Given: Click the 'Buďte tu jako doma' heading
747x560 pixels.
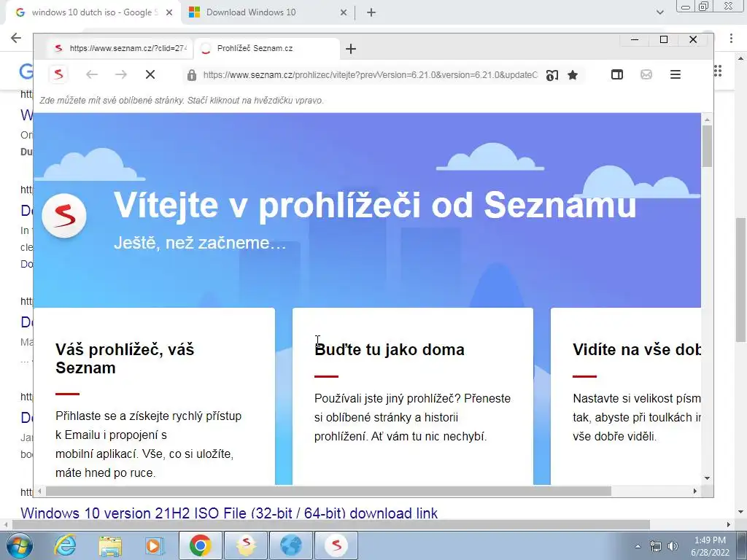Looking at the screenshot, I should tap(390, 349).
